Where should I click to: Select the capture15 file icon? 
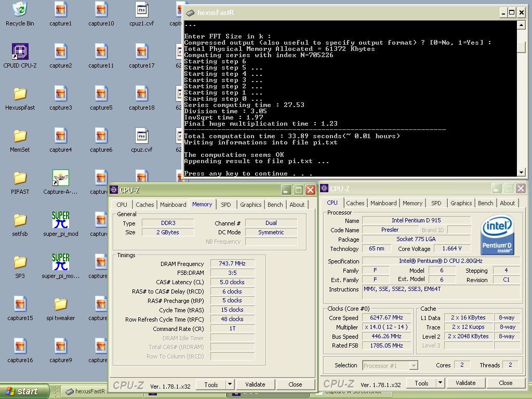coord(20,304)
